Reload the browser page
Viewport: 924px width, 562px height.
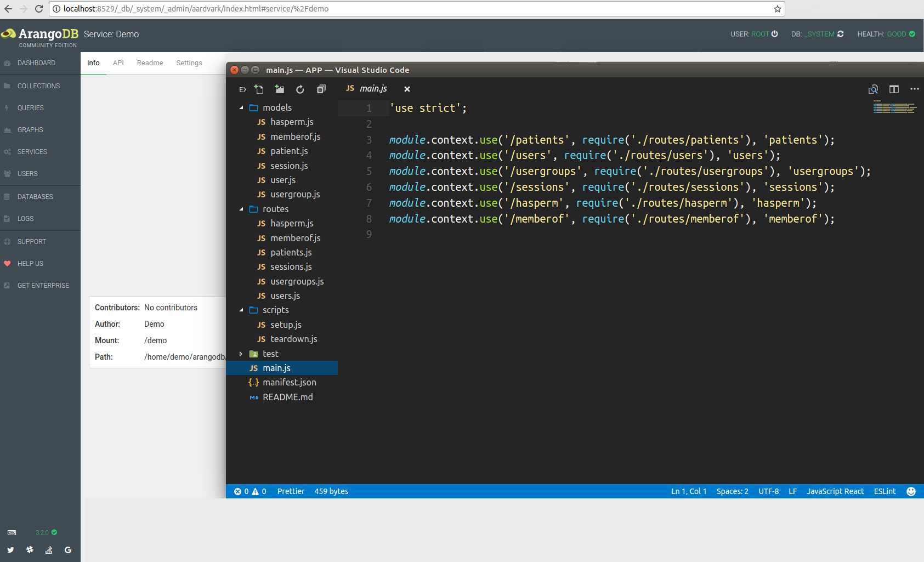[x=39, y=9]
